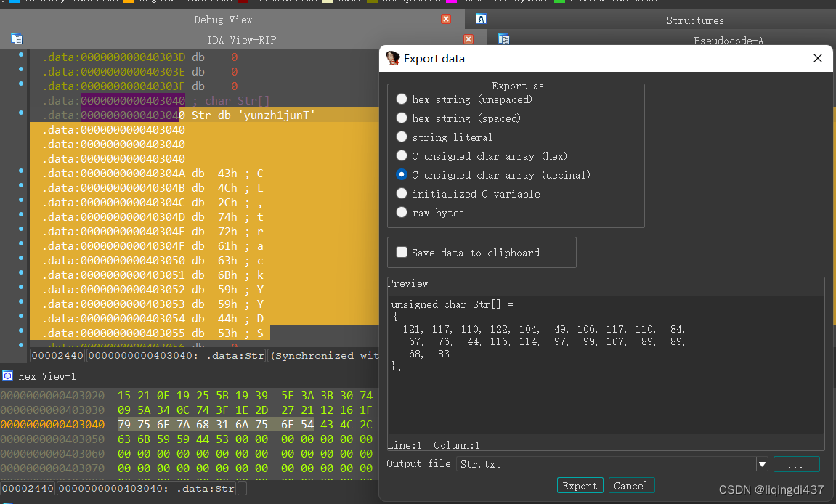Activate the Debug View tab
836x504 pixels.
[223, 20]
